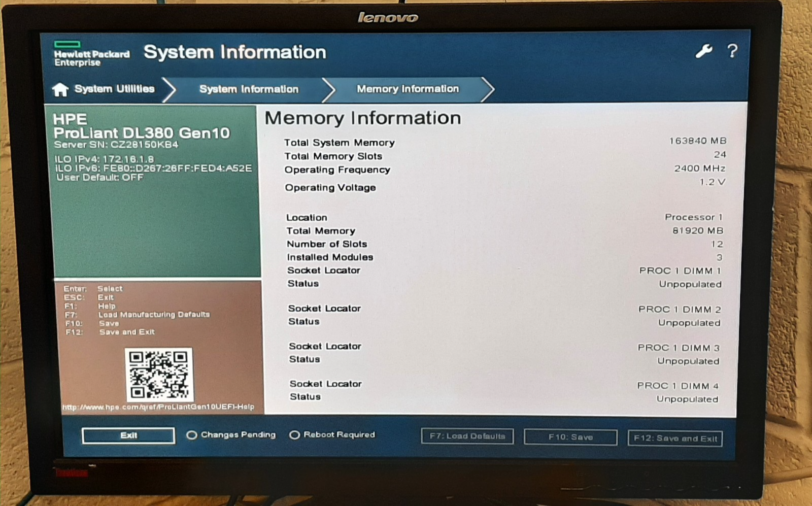Click the F1 Help key hint
Viewport: 812px width, 506px height.
coord(90,306)
